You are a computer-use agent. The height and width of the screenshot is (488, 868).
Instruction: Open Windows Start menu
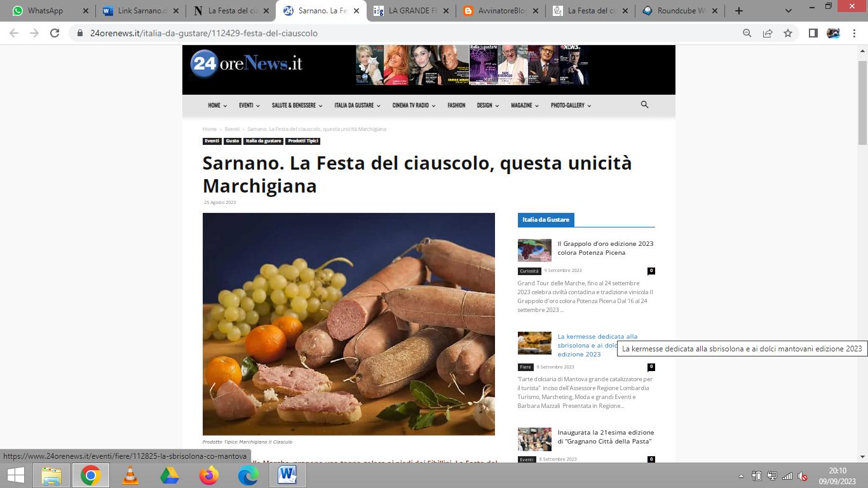click(x=15, y=475)
